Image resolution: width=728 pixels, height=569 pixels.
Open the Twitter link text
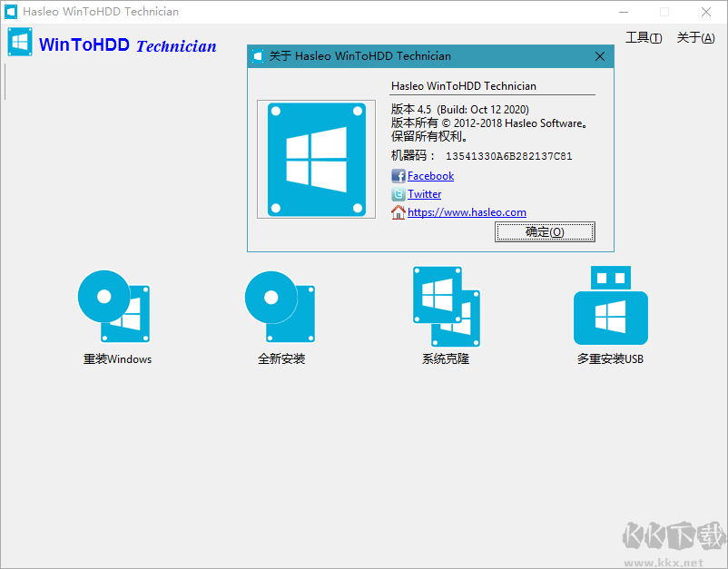[x=425, y=194]
